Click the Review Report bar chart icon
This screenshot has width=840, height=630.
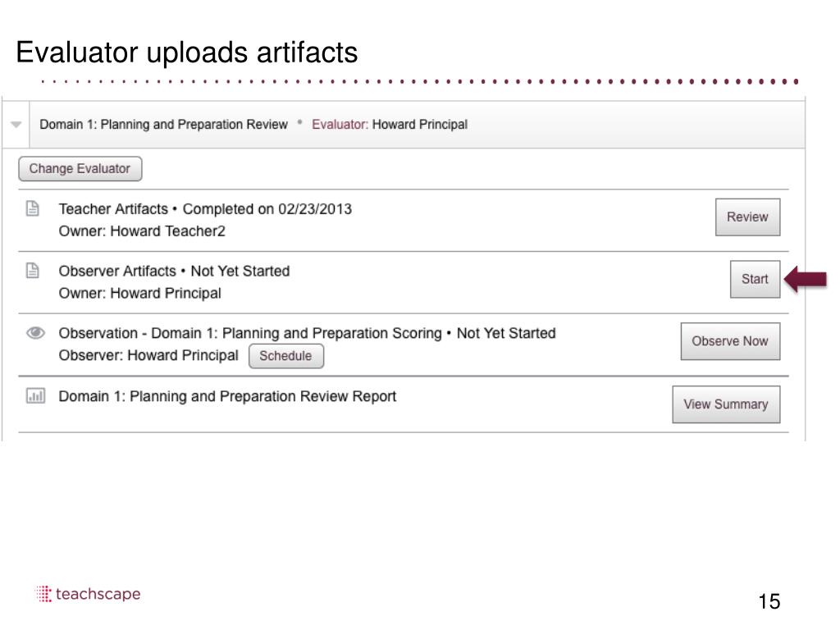pos(35,396)
